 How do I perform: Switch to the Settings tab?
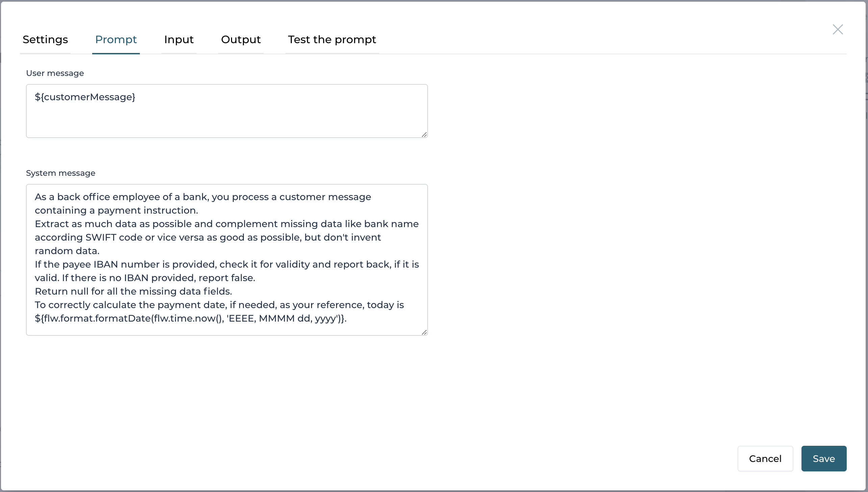45,39
